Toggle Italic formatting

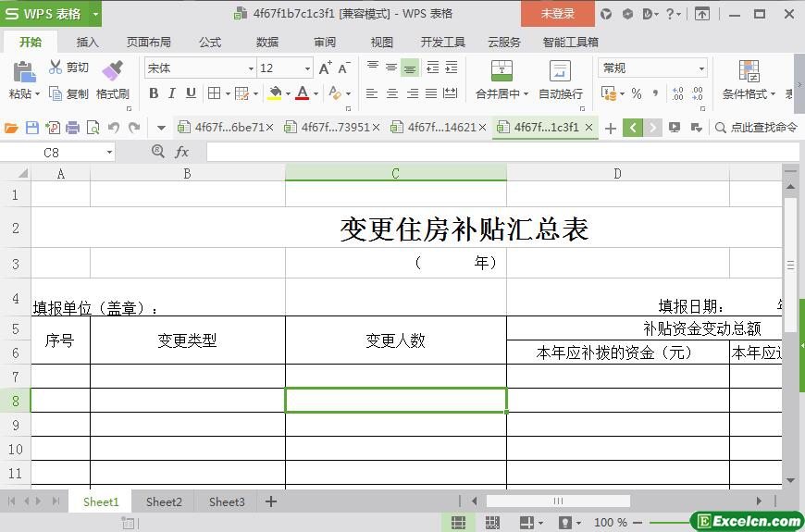172,93
